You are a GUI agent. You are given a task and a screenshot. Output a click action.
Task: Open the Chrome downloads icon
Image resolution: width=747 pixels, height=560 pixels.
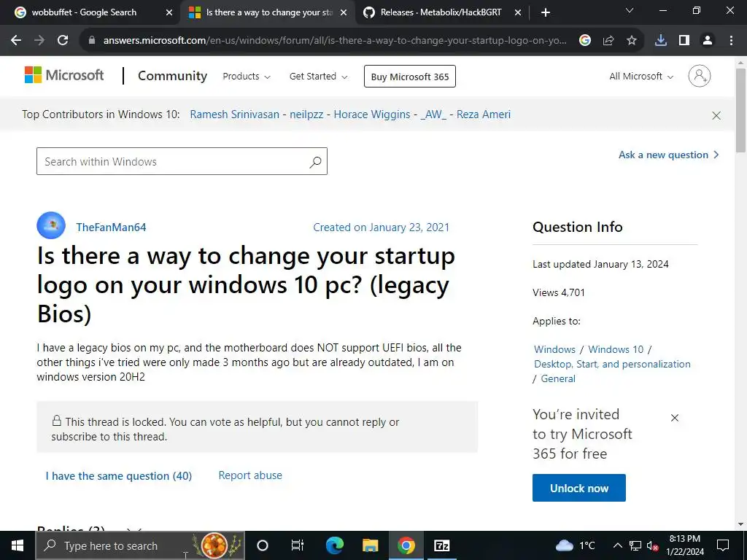point(660,41)
